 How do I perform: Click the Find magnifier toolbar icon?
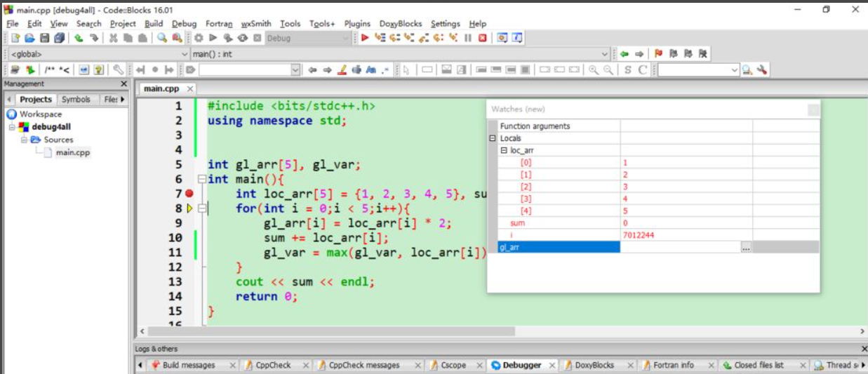click(162, 38)
